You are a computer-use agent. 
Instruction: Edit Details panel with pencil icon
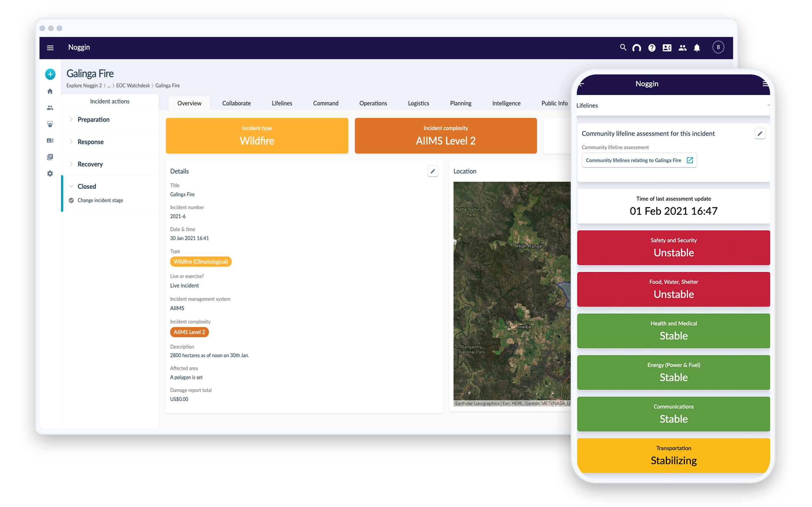pyautogui.click(x=432, y=171)
